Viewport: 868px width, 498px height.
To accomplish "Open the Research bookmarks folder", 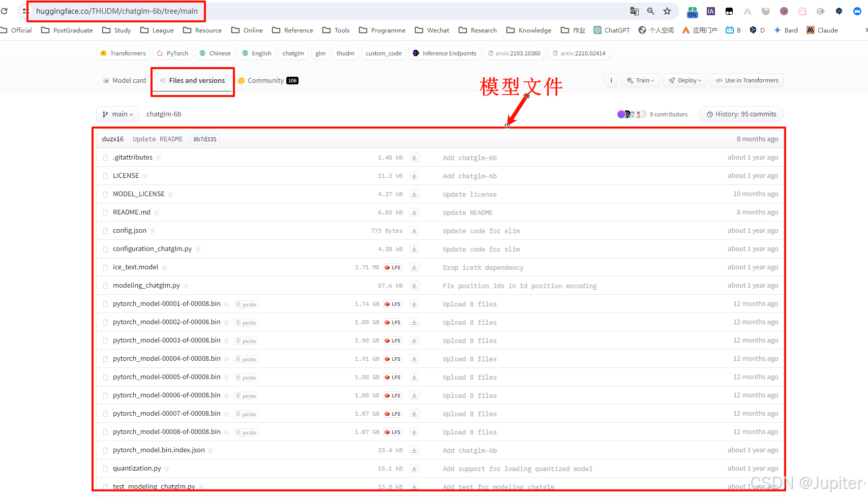I will tap(477, 30).
